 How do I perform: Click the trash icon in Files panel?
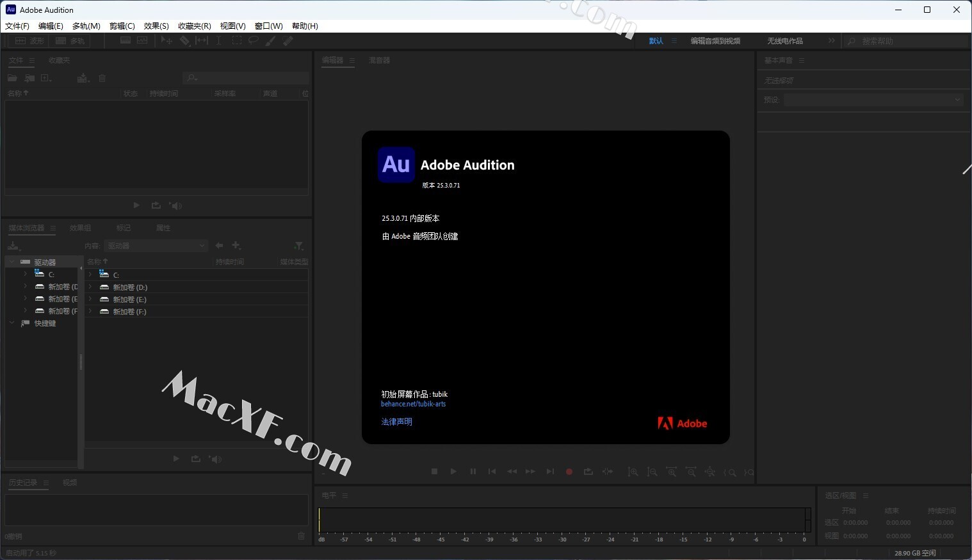tap(102, 78)
